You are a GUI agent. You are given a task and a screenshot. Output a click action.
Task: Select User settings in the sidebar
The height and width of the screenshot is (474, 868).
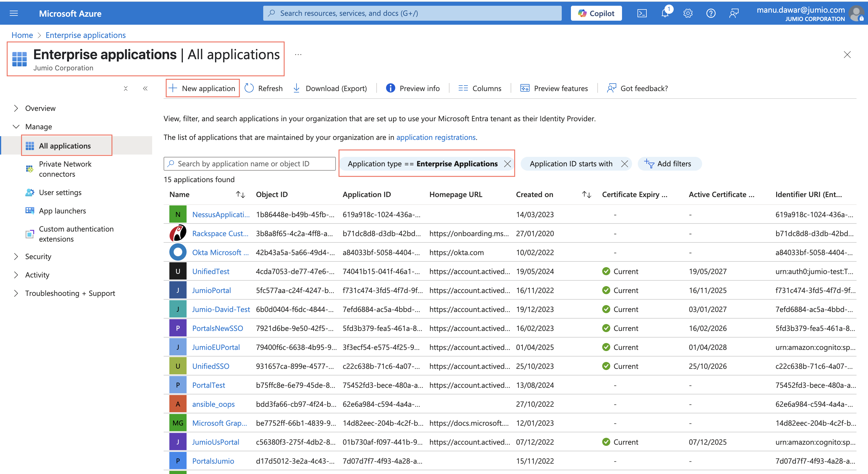click(x=60, y=192)
